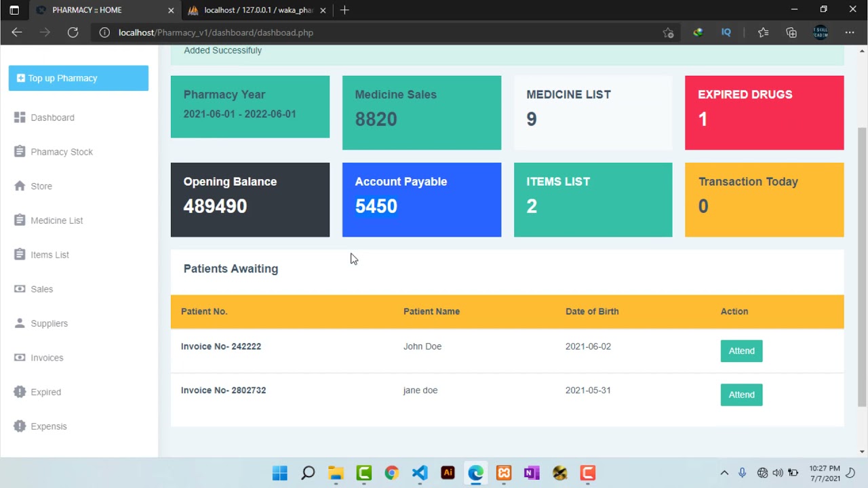
Task: Click Invoice No- 242222 cell
Action: coord(220,346)
